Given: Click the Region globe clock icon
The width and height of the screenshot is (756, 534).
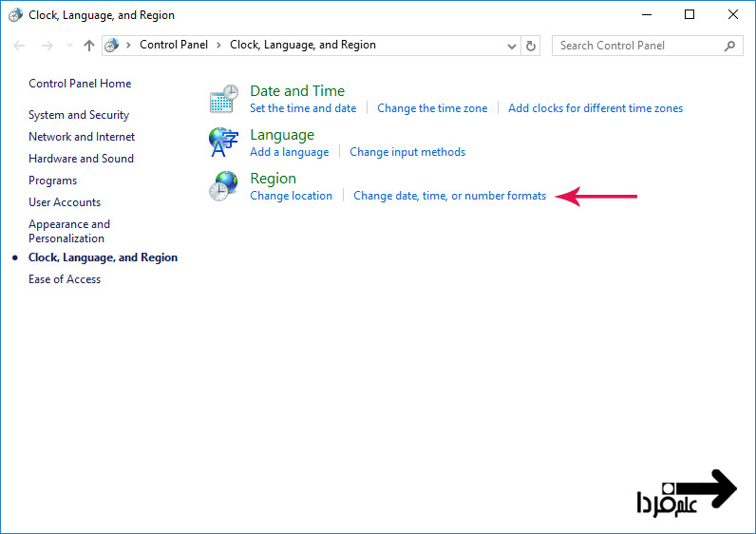Looking at the screenshot, I should click(x=224, y=186).
